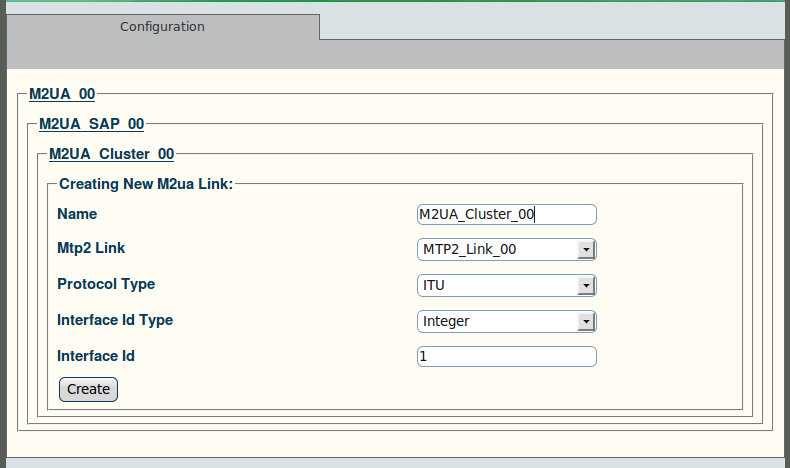The height and width of the screenshot is (468, 790).
Task: Follow the M2UA_00 link
Action: point(62,94)
